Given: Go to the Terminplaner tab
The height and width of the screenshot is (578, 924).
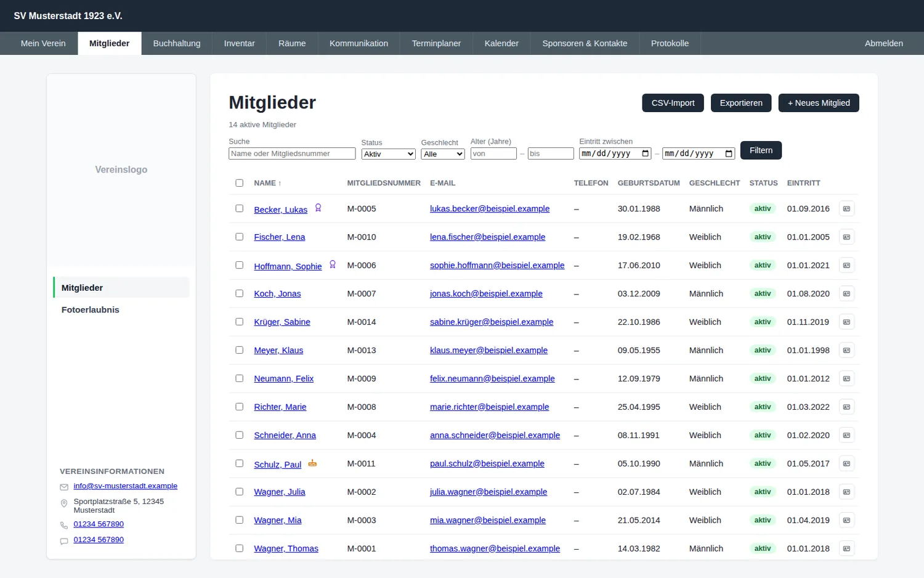Looking at the screenshot, I should (x=436, y=43).
